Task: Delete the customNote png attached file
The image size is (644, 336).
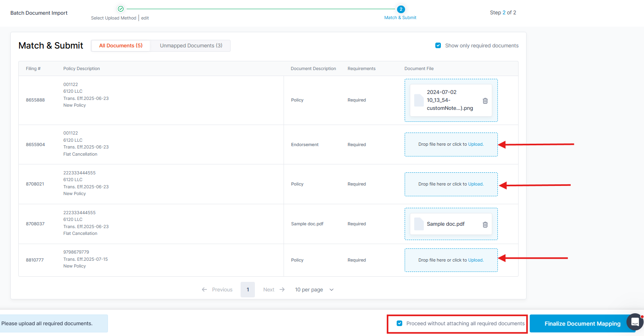Action: point(485,101)
